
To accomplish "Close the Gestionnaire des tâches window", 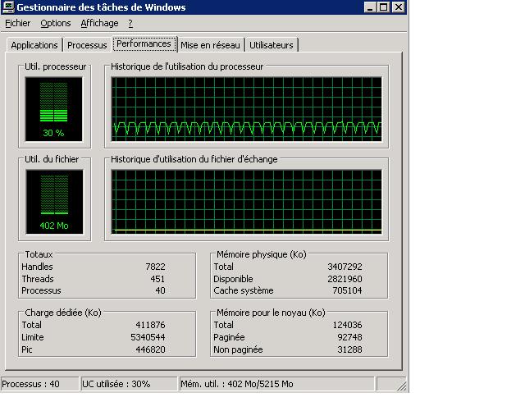I will click(x=398, y=7).
